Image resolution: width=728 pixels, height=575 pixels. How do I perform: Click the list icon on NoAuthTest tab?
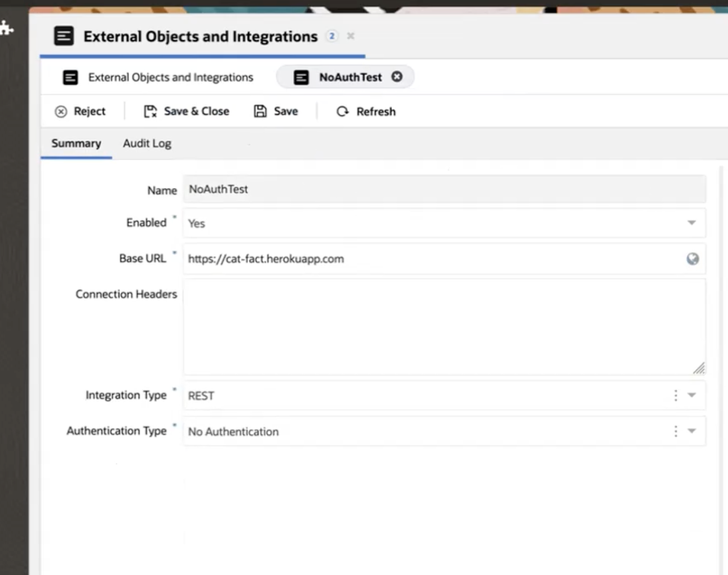(x=301, y=77)
